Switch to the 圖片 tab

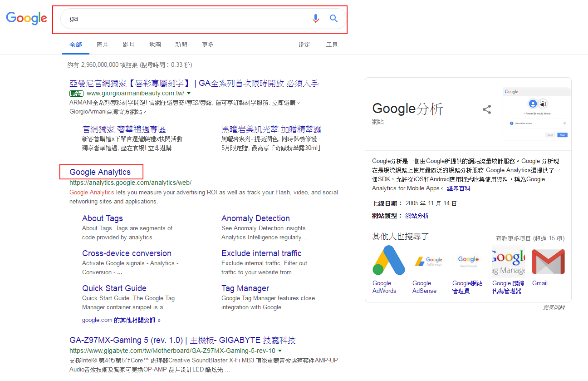coord(103,45)
